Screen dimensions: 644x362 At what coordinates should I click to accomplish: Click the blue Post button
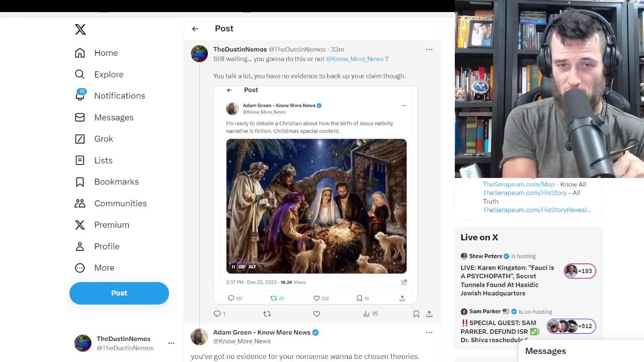click(119, 293)
